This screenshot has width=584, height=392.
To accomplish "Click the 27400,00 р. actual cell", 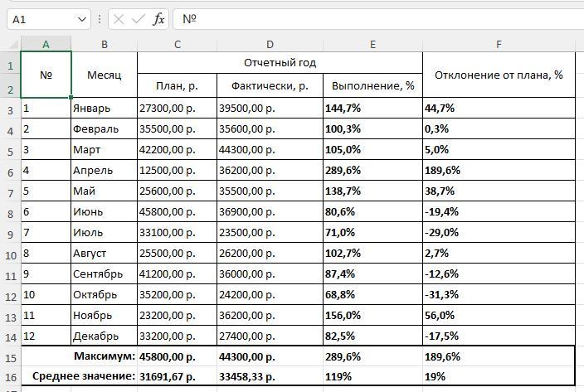I will [270, 336].
